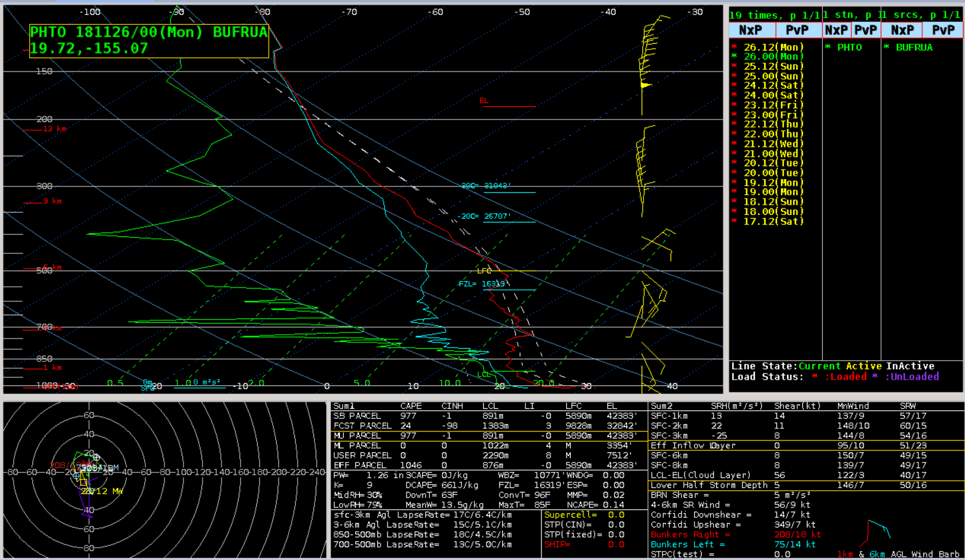The width and height of the screenshot is (965, 560).
Task: Click the USER PARCEL row
Action: pos(489,455)
